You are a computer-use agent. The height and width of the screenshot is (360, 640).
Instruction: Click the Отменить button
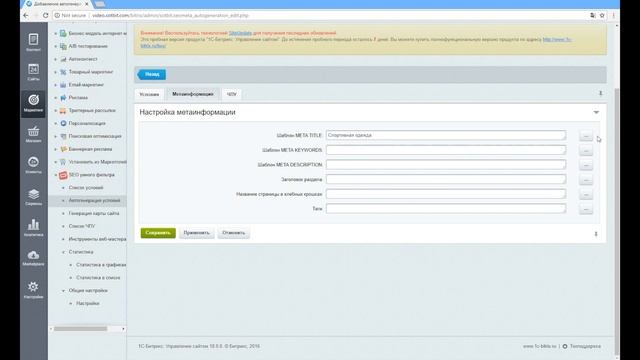coord(233,233)
